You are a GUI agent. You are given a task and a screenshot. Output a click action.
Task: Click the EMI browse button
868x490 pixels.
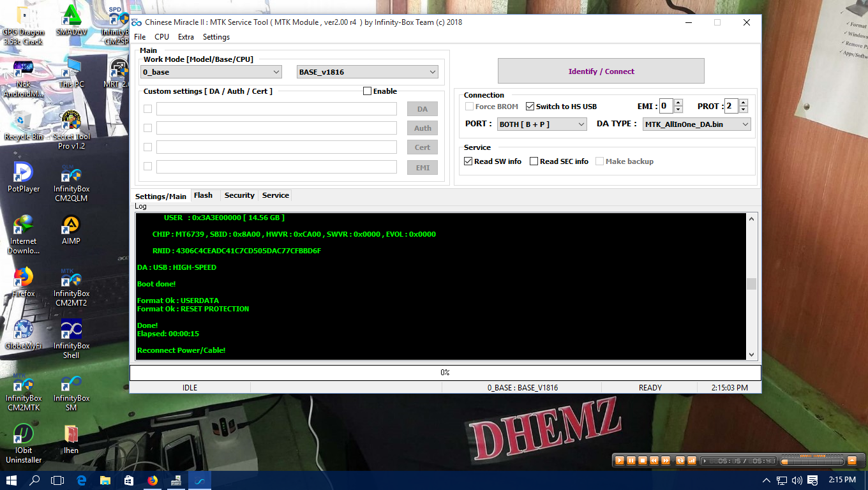(x=423, y=168)
